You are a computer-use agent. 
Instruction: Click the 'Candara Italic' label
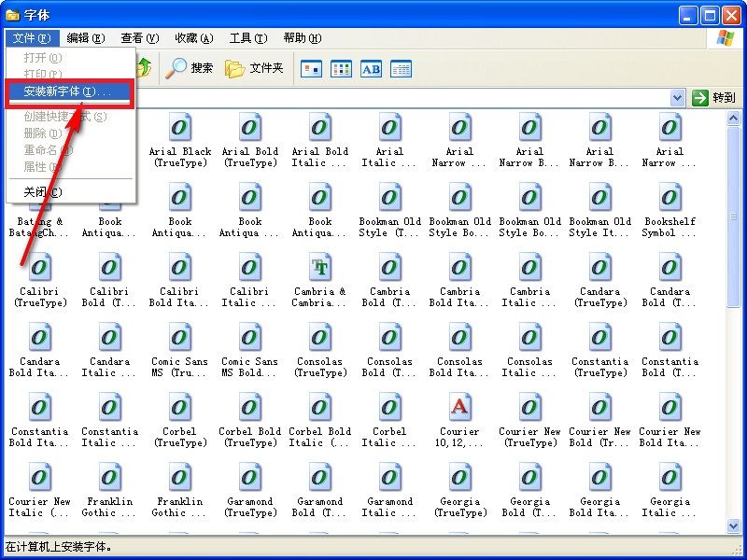(x=109, y=367)
